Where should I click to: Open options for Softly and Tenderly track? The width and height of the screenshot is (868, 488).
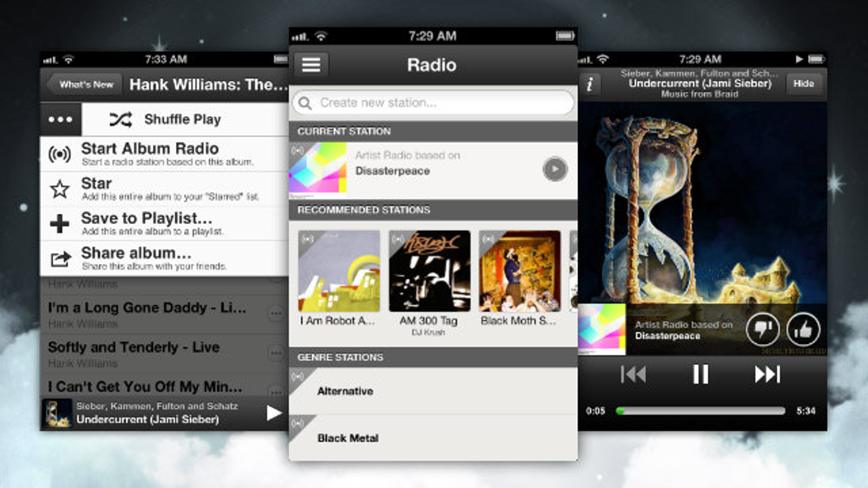[x=276, y=353]
